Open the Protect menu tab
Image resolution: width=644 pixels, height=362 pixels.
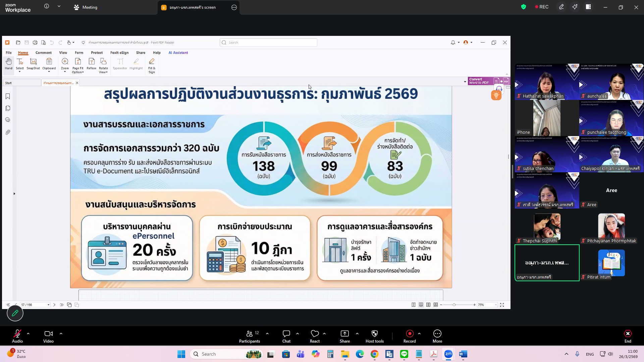pyautogui.click(x=97, y=53)
